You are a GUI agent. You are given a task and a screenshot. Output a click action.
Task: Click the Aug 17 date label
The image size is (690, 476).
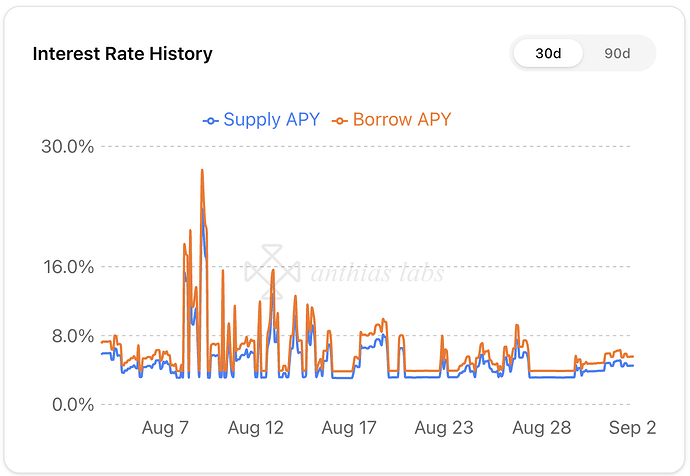[x=349, y=428]
